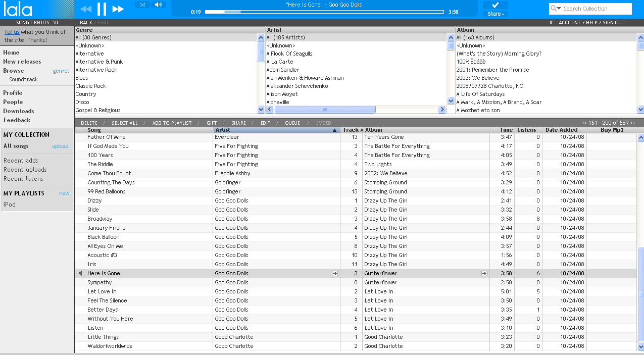Sort by Track # column

(352, 130)
